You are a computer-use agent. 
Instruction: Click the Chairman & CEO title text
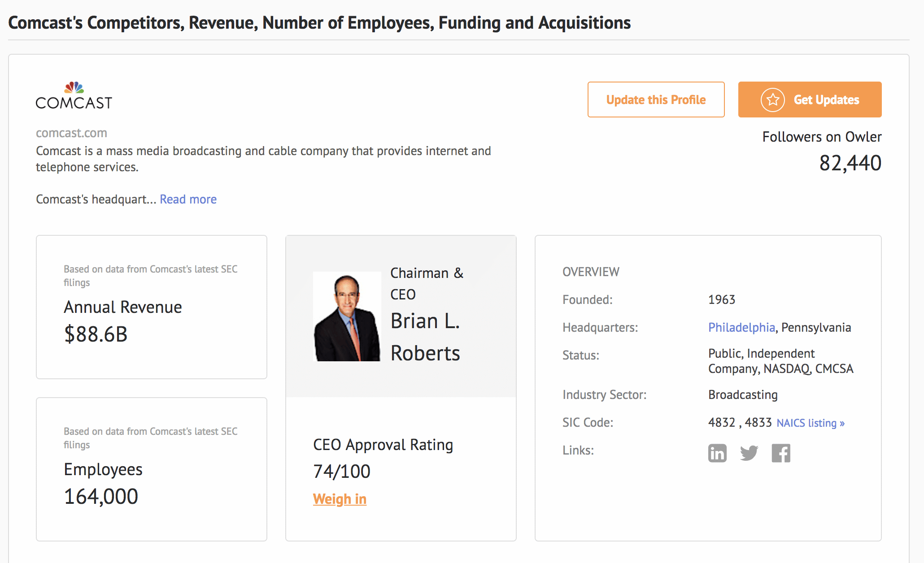coord(427,283)
